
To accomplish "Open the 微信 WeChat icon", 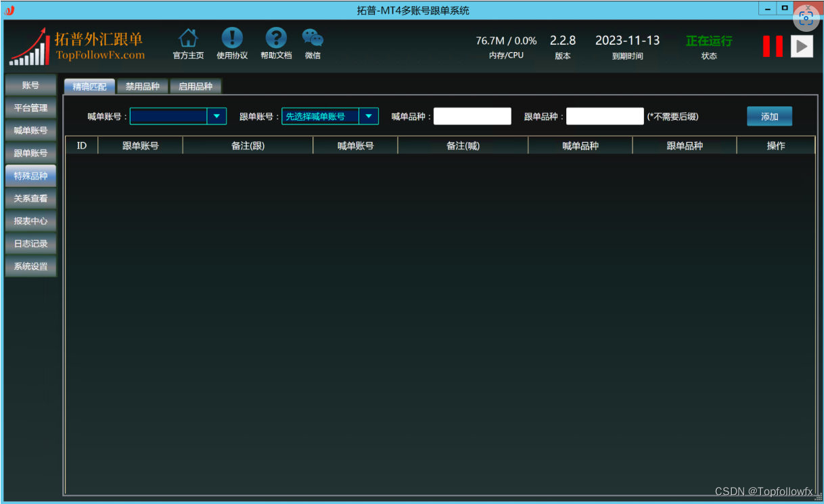I will coord(313,39).
